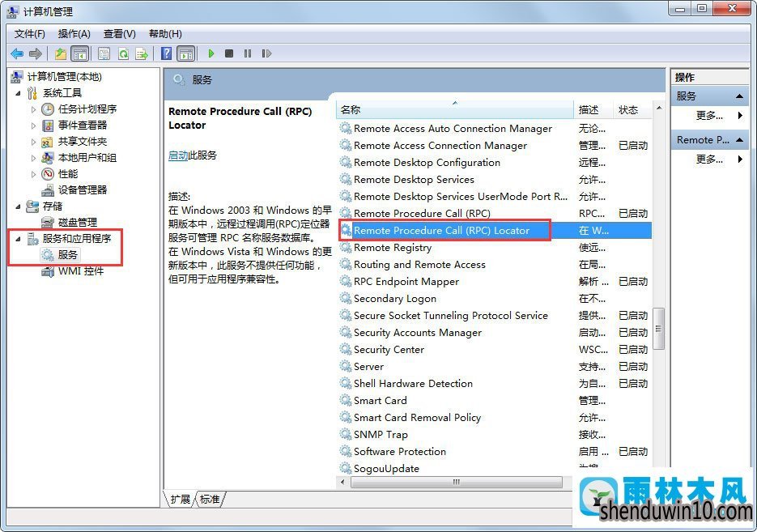Click the vertical scrollbar thumb in services list

658,329
